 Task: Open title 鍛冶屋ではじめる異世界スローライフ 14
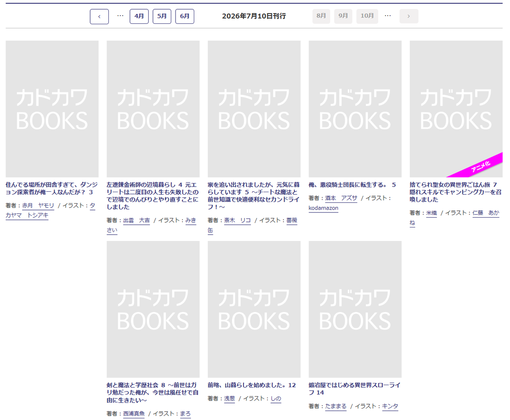click(x=354, y=389)
